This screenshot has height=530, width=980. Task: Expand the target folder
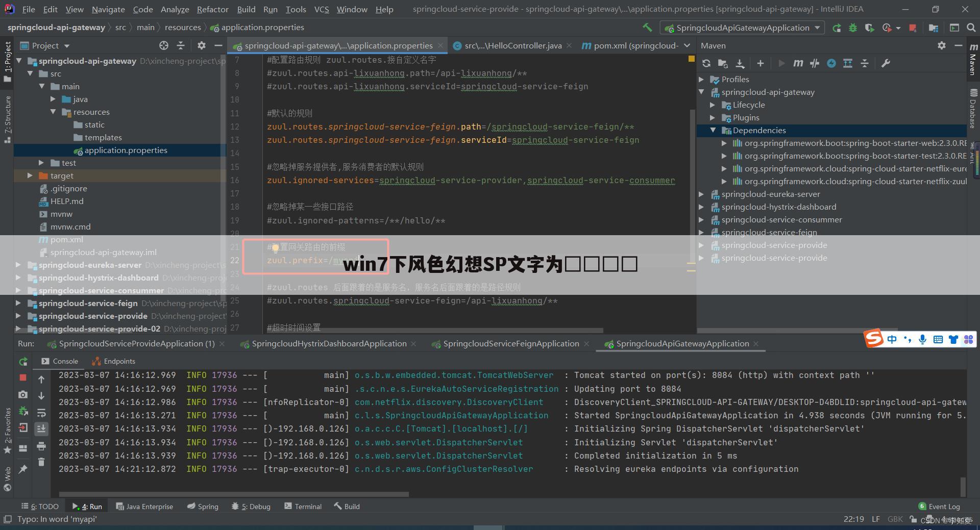point(30,175)
